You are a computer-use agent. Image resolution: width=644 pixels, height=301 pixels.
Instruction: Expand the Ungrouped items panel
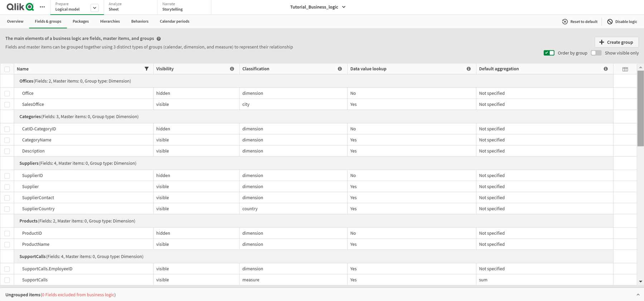638,295
